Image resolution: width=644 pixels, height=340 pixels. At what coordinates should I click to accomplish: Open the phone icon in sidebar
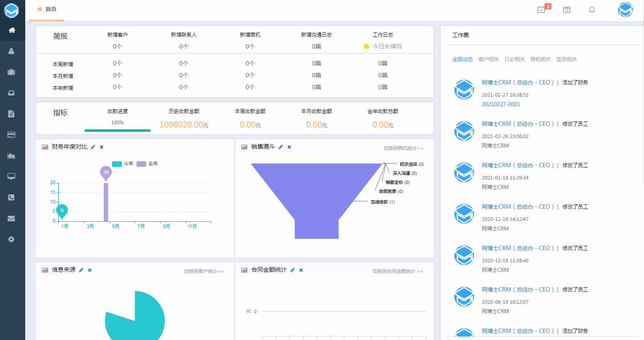tap(11, 198)
